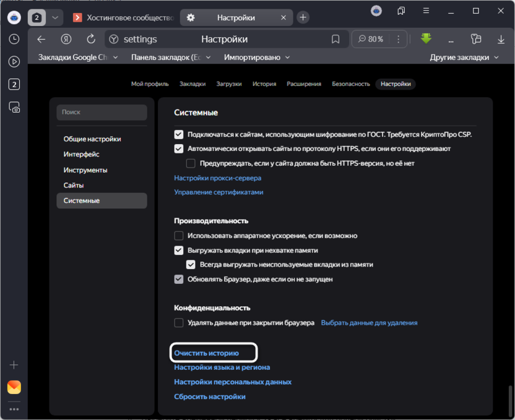
Task: Expand the tab group chevron dropdown
Action: tap(55, 17)
